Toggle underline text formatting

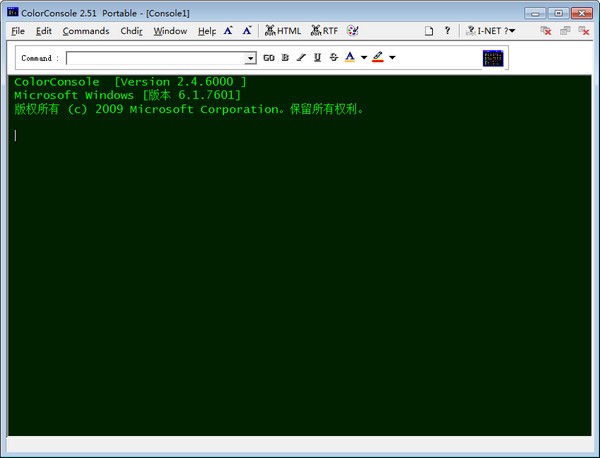click(x=317, y=58)
